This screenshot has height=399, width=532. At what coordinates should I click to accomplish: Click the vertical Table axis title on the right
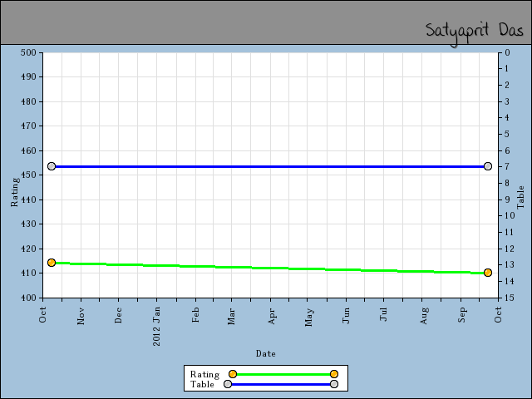pyautogui.click(x=521, y=198)
